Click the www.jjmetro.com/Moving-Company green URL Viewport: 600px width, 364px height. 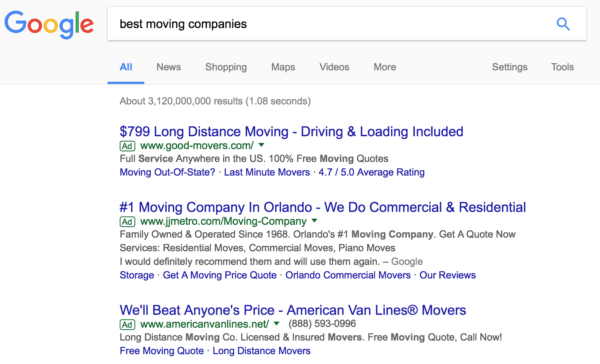point(223,221)
